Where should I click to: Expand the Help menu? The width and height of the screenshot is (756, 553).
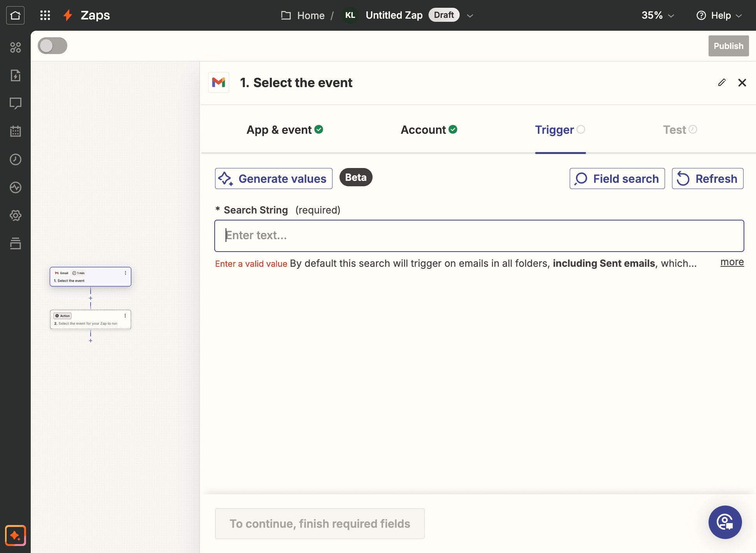pos(719,16)
